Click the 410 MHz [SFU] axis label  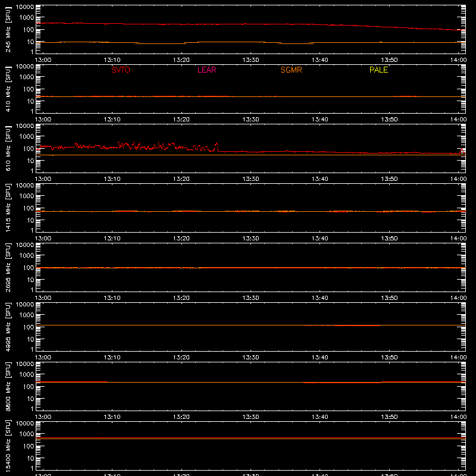tap(8, 89)
